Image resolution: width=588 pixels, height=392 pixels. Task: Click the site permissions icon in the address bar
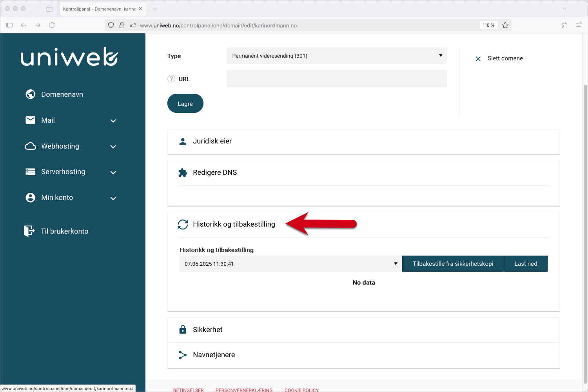tap(133, 25)
